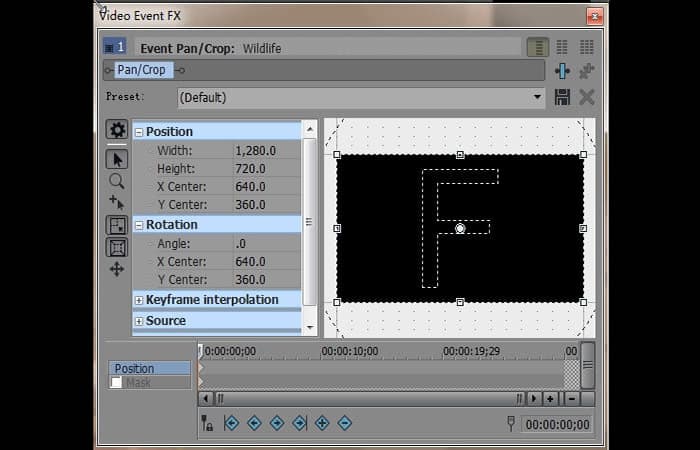Select the Anchor Creation tool
Screen dimensions: 700x450
coord(117,202)
